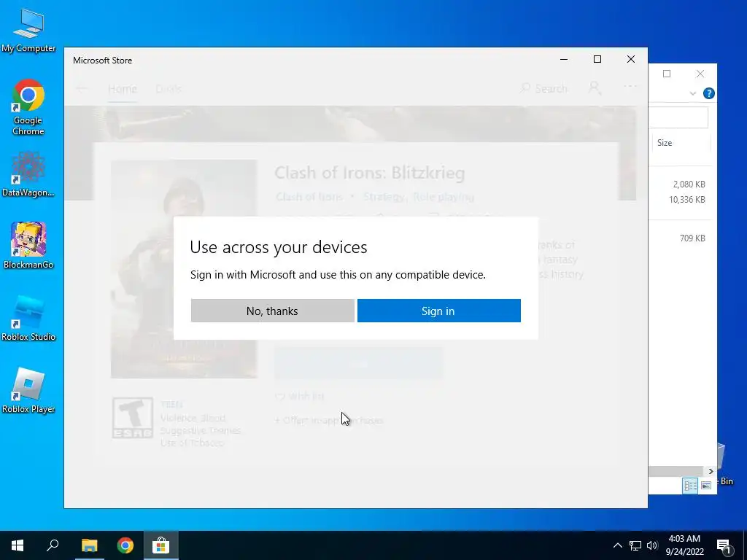Click the Clash of Irons game poster
The image size is (747, 560).
pyautogui.click(x=184, y=269)
